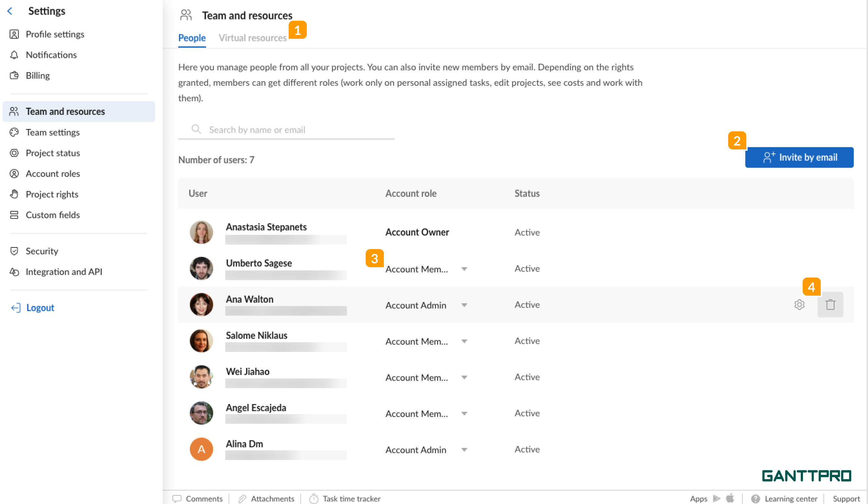Open settings gear icon for Ana Walton
The height and width of the screenshot is (504, 868).
click(x=799, y=305)
